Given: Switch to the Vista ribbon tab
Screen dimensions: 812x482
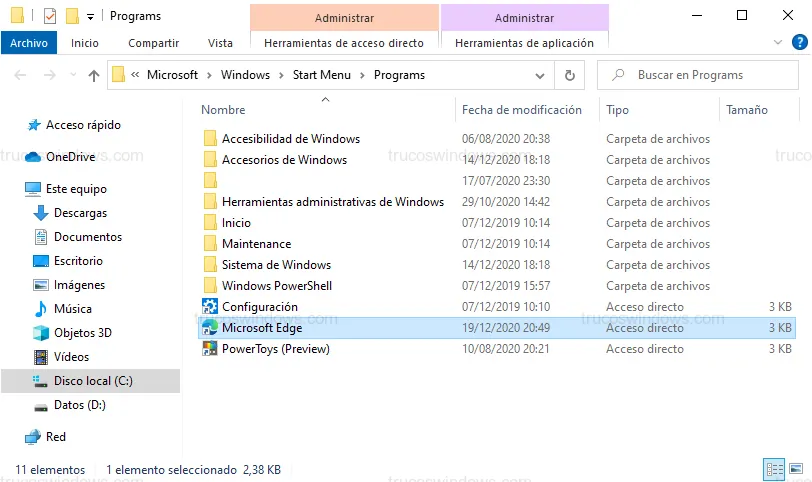Looking at the screenshot, I should (220, 43).
